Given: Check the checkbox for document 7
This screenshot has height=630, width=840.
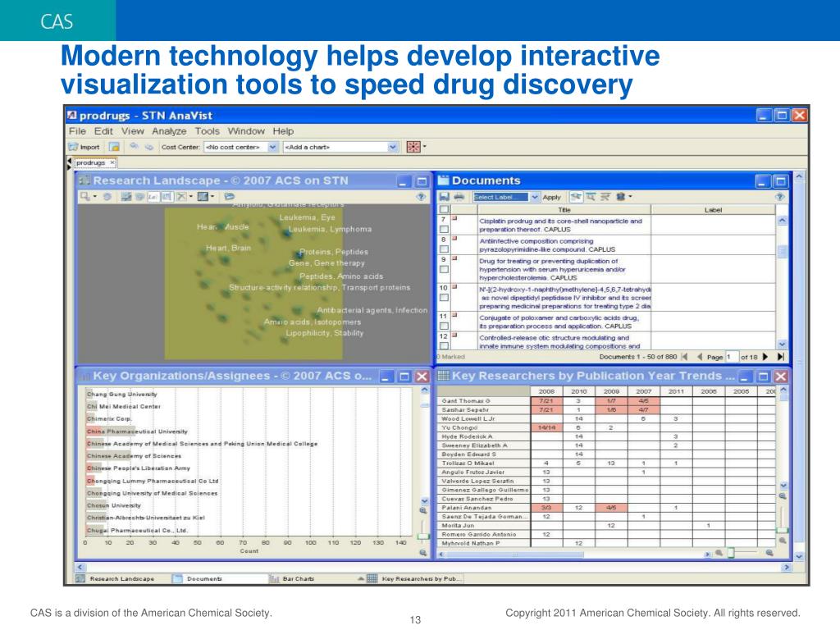Looking at the screenshot, I should (444, 230).
